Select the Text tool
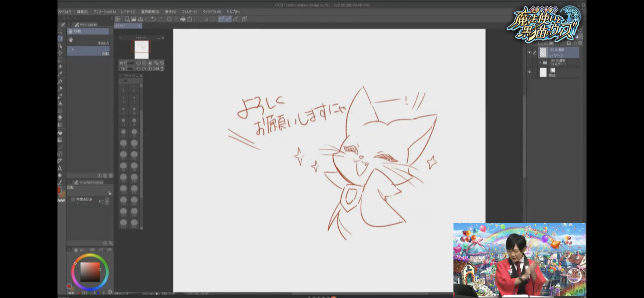This screenshot has width=644, height=298. pyautogui.click(x=60, y=168)
